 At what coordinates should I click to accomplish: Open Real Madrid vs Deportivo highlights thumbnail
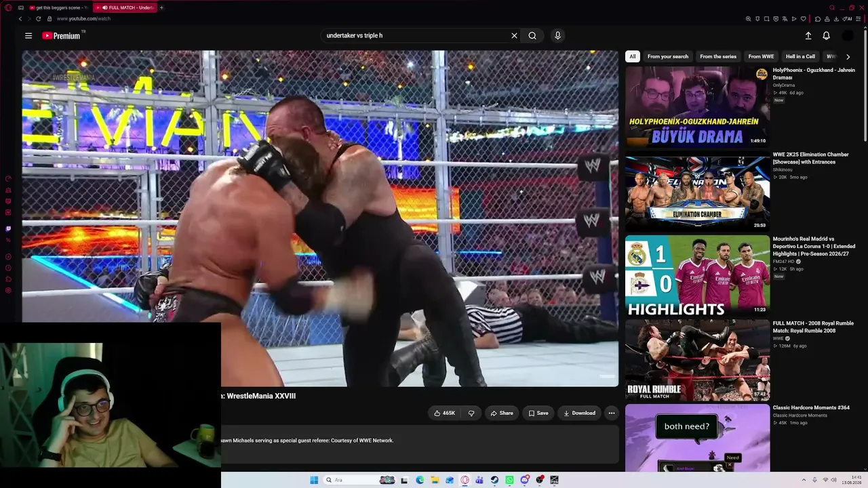click(697, 275)
